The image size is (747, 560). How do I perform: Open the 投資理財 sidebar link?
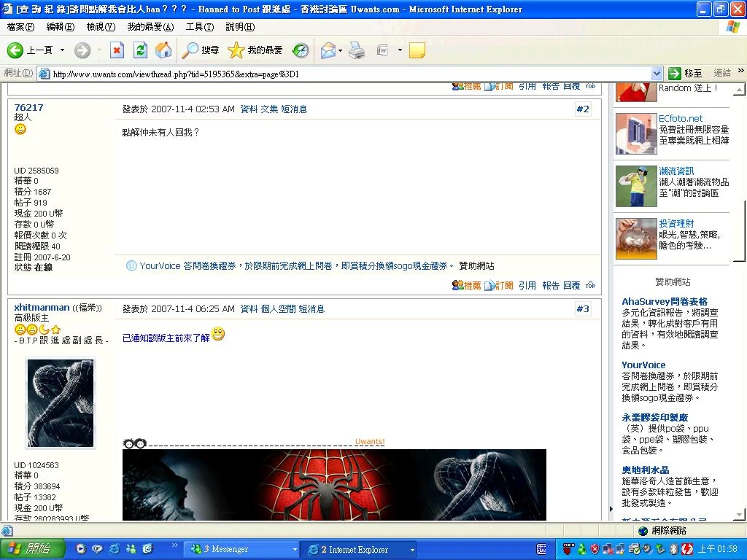[x=676, y=223]
